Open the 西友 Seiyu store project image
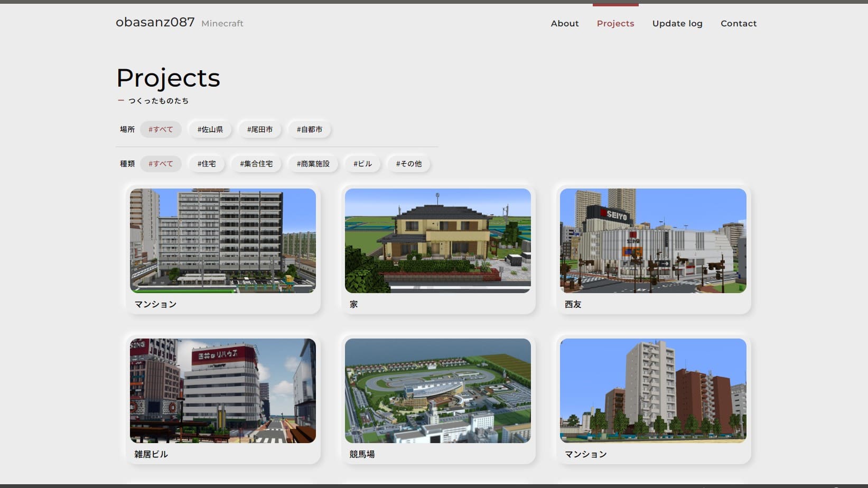The image size is (868, 488). pyautogui.click(x=652, y=241)
